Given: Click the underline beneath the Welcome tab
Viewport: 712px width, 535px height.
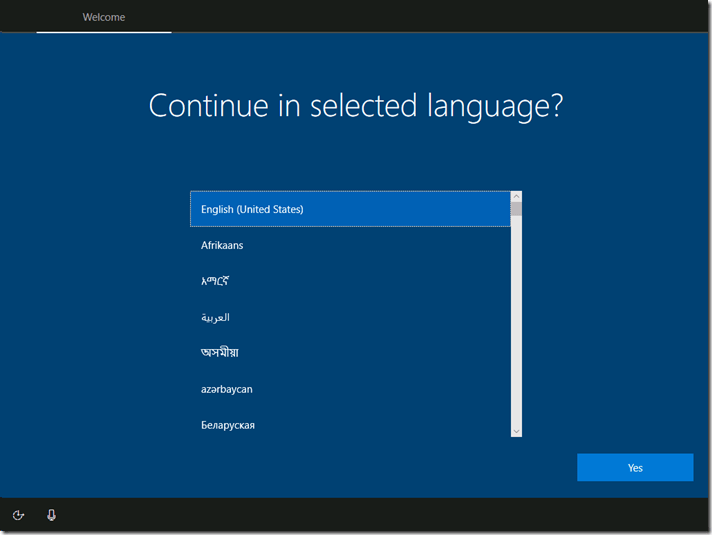Looking at the screenshot, I should tap(104, 32).
